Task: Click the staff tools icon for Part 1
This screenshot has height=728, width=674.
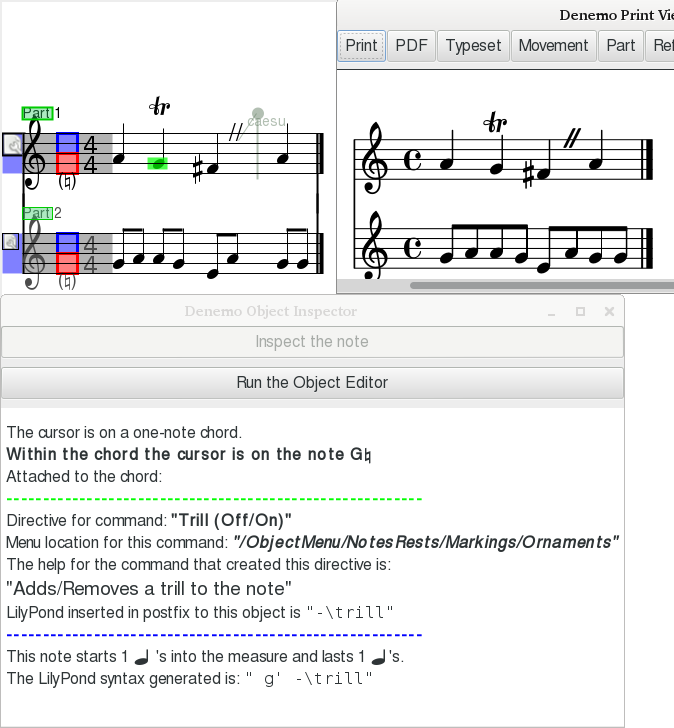Action: tap(13, 145)
